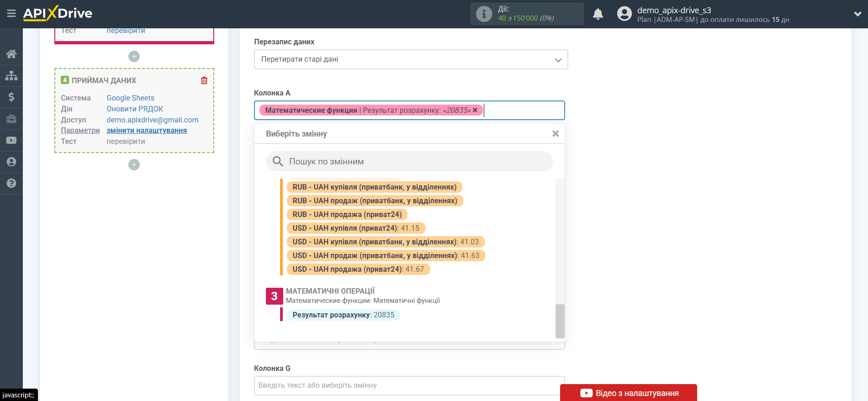868x401 pixels.
Task: Open the connections diagram sidebar icon
Action: [11, 75]
